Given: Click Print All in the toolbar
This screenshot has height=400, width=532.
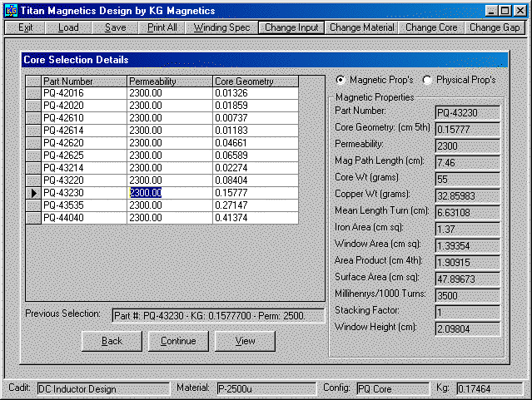Looking at the screenshot, I should 162,27.
